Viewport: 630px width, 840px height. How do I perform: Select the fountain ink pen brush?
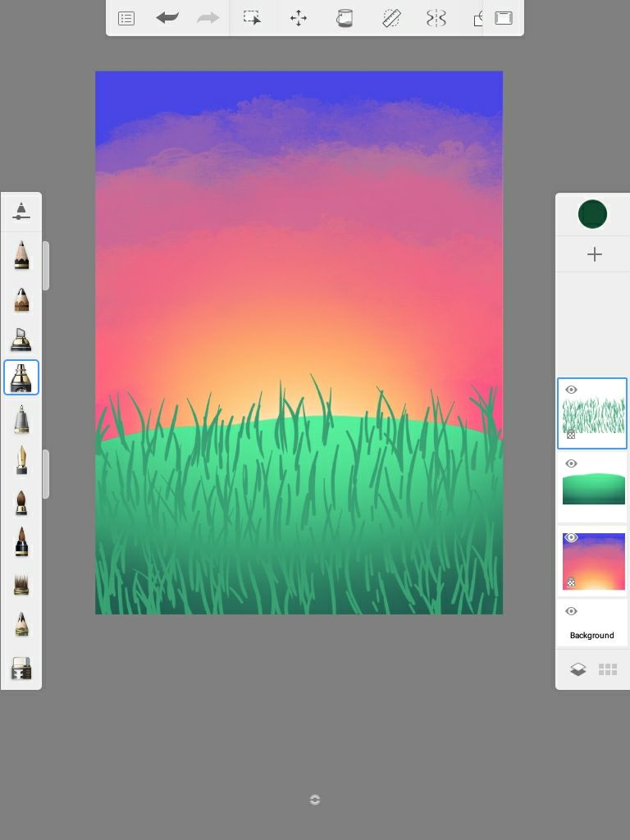coord(21,460)
